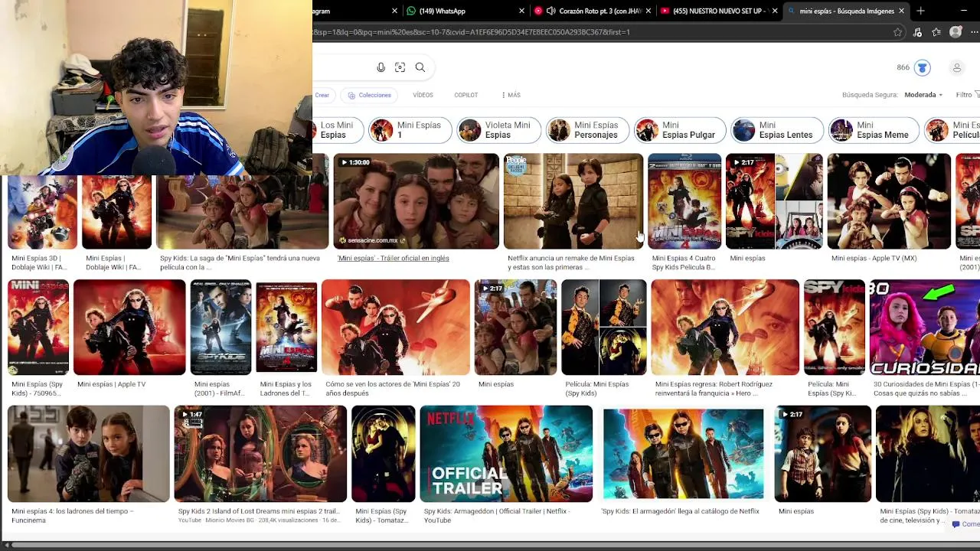The image size is (980, 551).
Task: Select the Violeta Mini Espías chip
Action: [498, 130]
